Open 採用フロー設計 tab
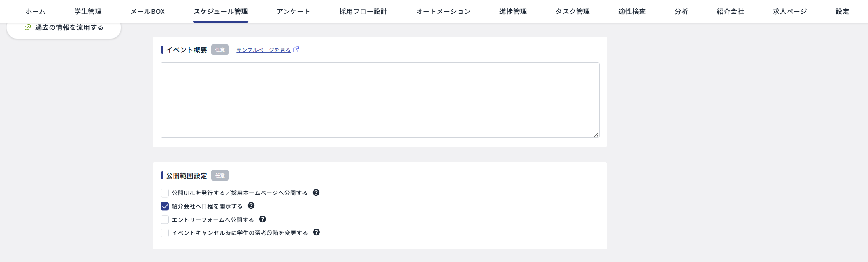868x262 pixels. point(363,12)
